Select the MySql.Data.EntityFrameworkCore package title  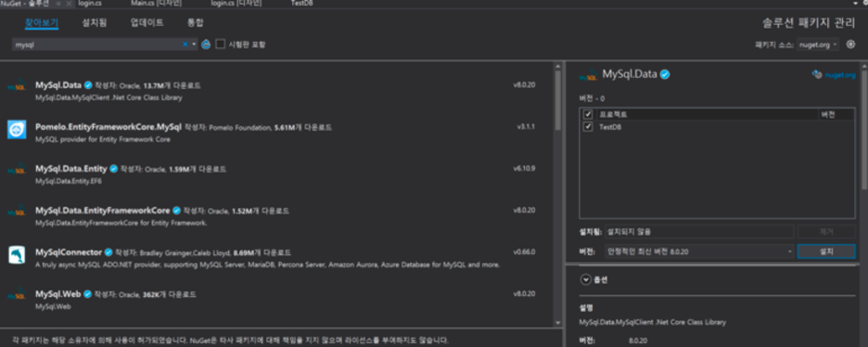pyautogui.click(x=102, y=211)
